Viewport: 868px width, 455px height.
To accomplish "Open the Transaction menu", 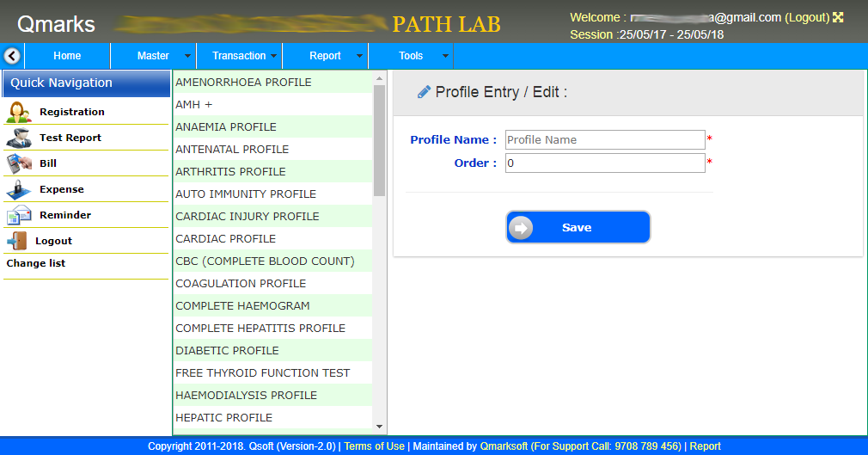I will coord(239,56).
